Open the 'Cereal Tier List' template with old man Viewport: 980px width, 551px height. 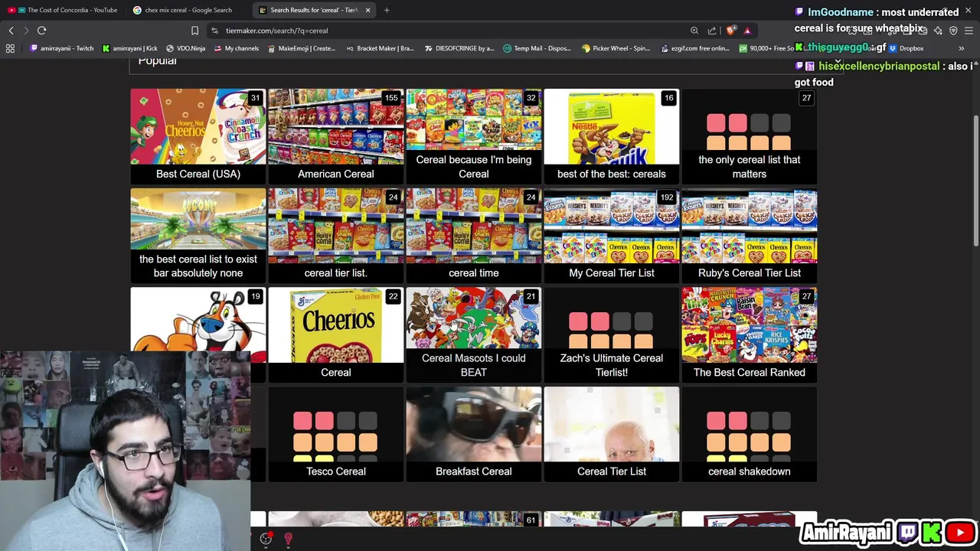611,435
